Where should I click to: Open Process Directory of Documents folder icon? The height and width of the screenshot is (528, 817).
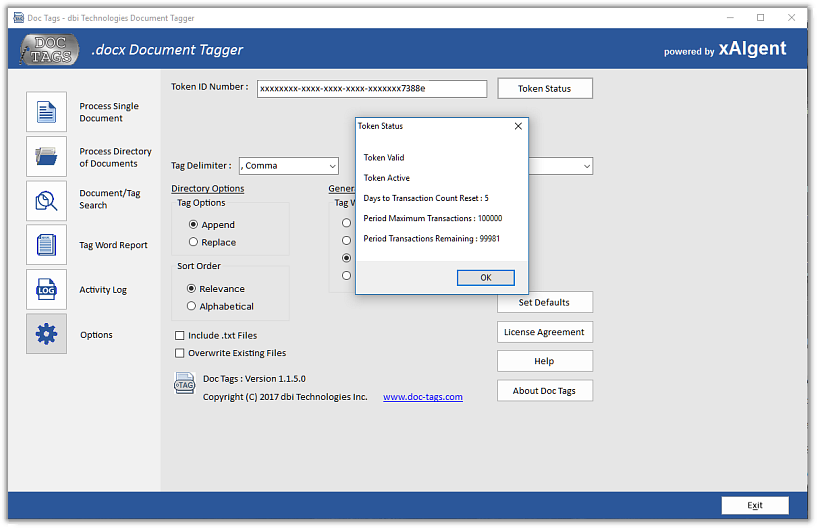46,156
